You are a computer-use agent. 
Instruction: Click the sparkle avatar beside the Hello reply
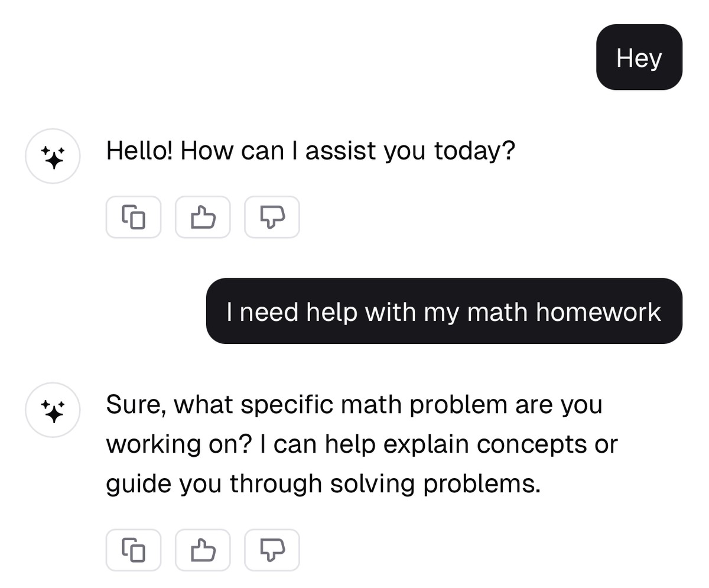point(53,156)
